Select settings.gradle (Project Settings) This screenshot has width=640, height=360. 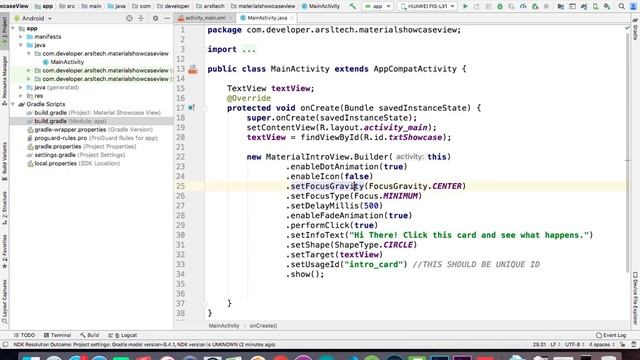pyautogui.click(x=76, y=155)
